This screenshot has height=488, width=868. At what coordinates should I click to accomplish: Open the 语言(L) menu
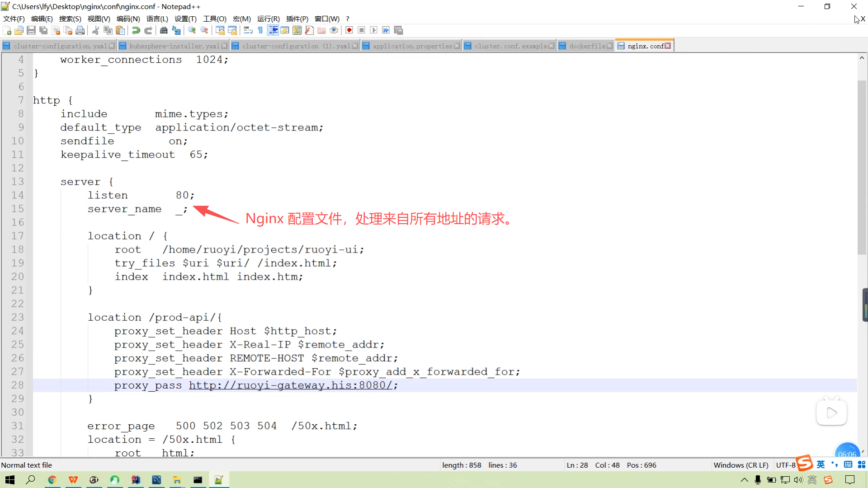click(x=157, y=19)
